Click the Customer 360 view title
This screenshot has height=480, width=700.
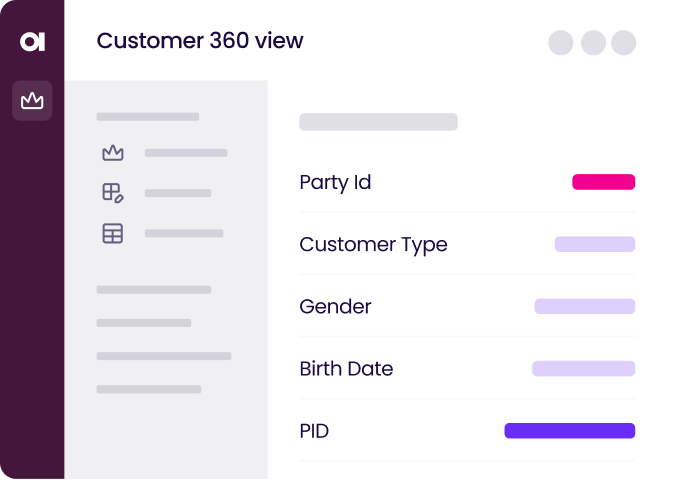(x=200, y=41)
